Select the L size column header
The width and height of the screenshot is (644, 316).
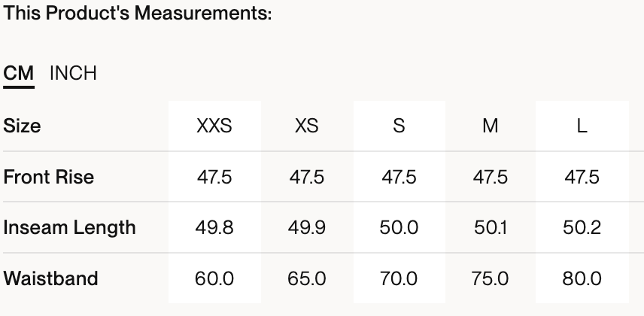click(x=582, y=126)
